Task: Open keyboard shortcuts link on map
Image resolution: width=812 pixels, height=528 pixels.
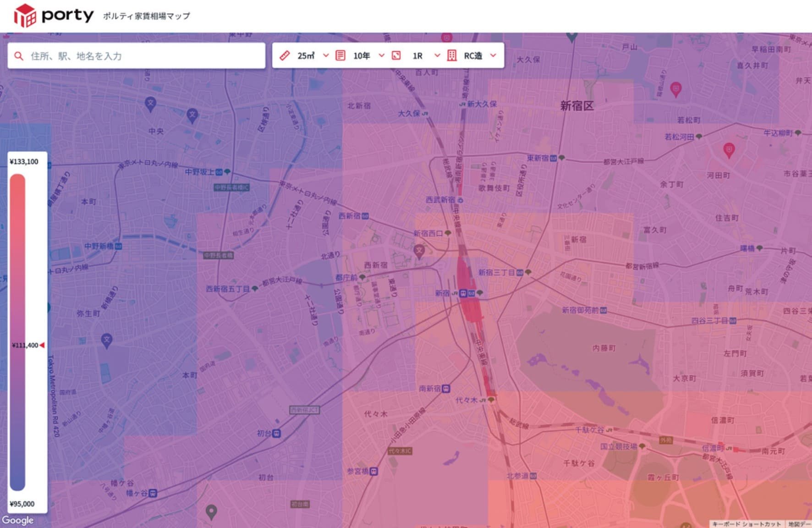Action: [746, 524]
